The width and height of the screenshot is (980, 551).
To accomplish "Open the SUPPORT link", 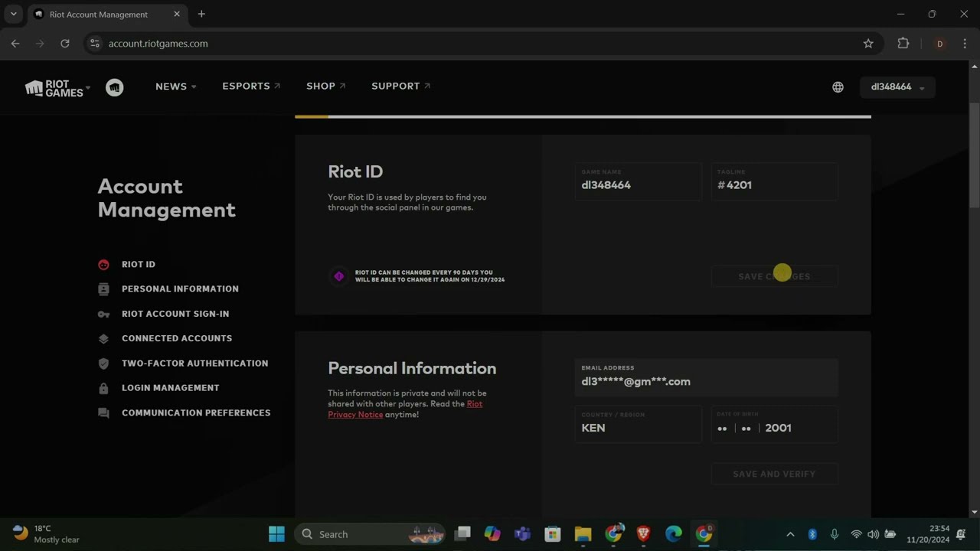I will click(x=401, y=86).
